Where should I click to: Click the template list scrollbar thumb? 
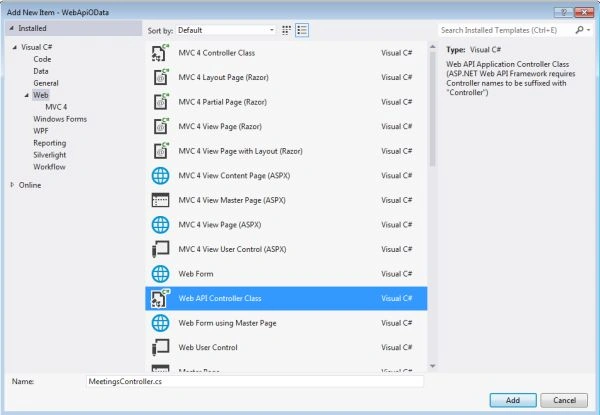[432, 109]
